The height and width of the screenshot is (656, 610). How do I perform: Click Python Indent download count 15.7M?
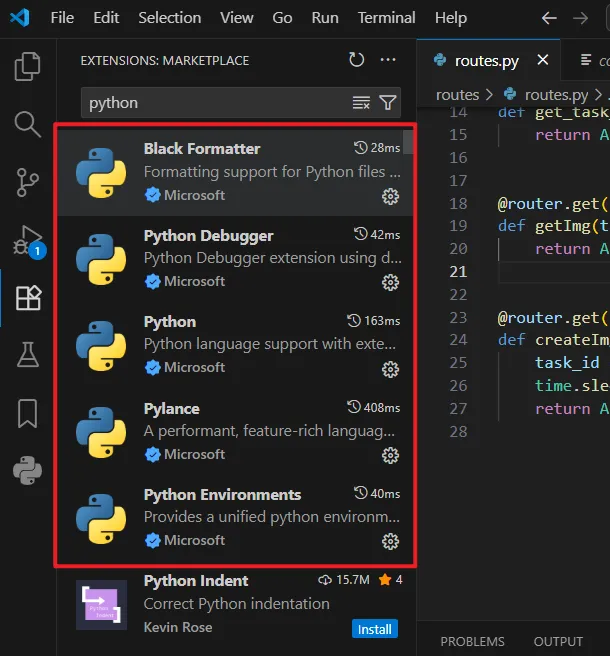click(343, 580)
